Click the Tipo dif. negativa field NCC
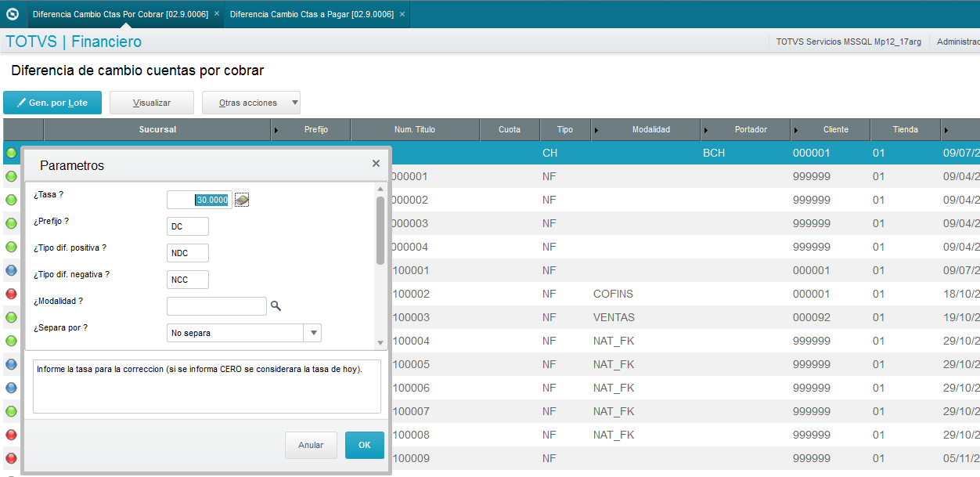 [188, 280]
